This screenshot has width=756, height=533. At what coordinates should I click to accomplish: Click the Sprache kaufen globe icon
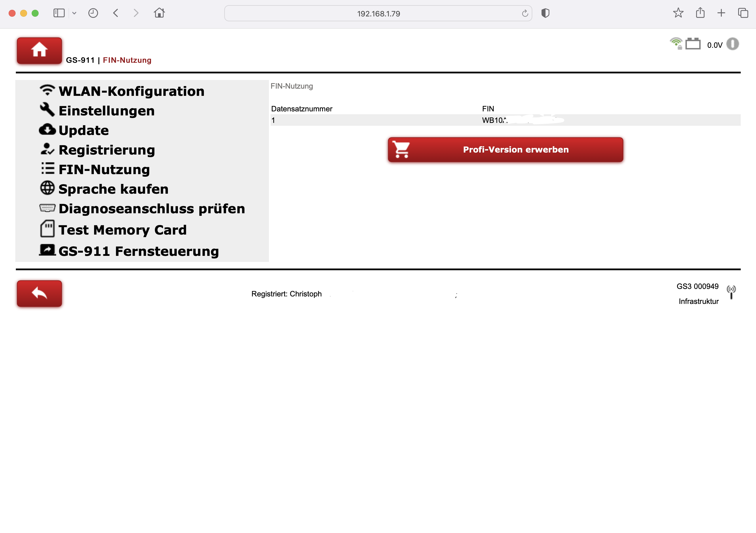pos(47,188)
